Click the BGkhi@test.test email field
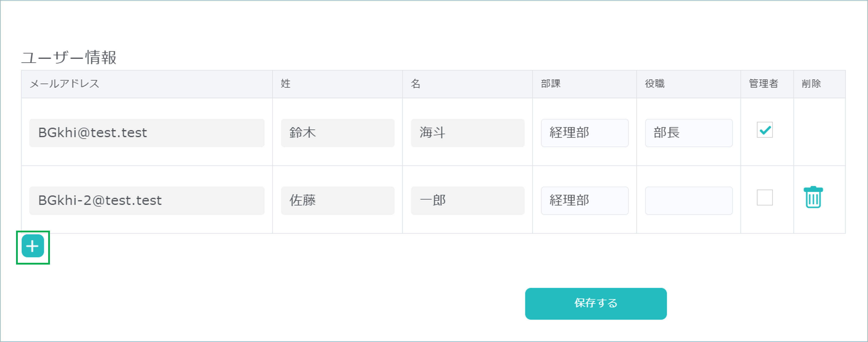868x342 pixels. tap(147, 133)
